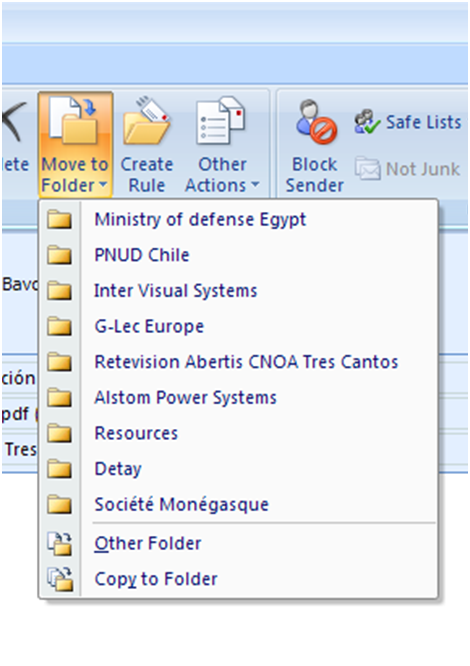The height and width of the screenshot is (666, 470).
Task: Click the Other Folder move icon
Action: tap(59, 544)
